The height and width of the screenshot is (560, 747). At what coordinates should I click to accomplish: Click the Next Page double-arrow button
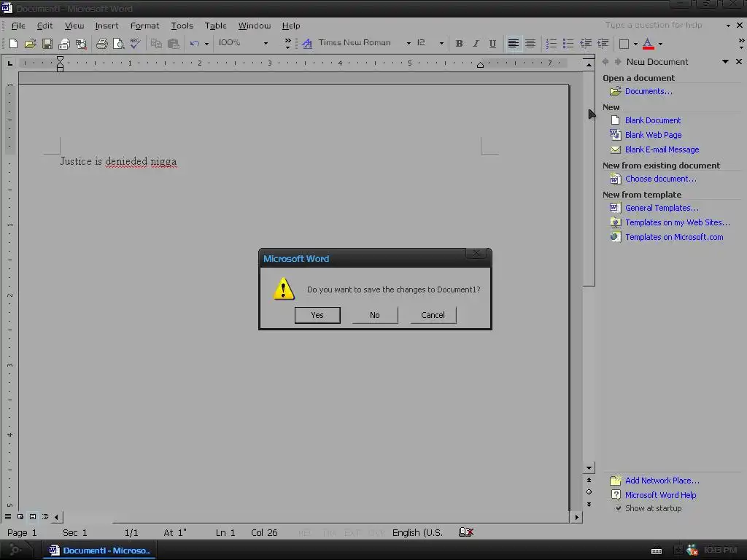point(589,505)
